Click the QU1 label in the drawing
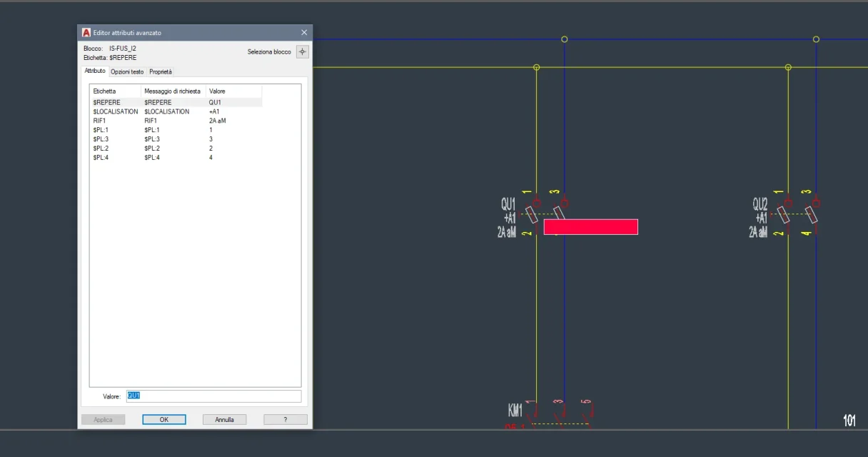The width and height of the screenshot is (868, 457). point(508,205)
